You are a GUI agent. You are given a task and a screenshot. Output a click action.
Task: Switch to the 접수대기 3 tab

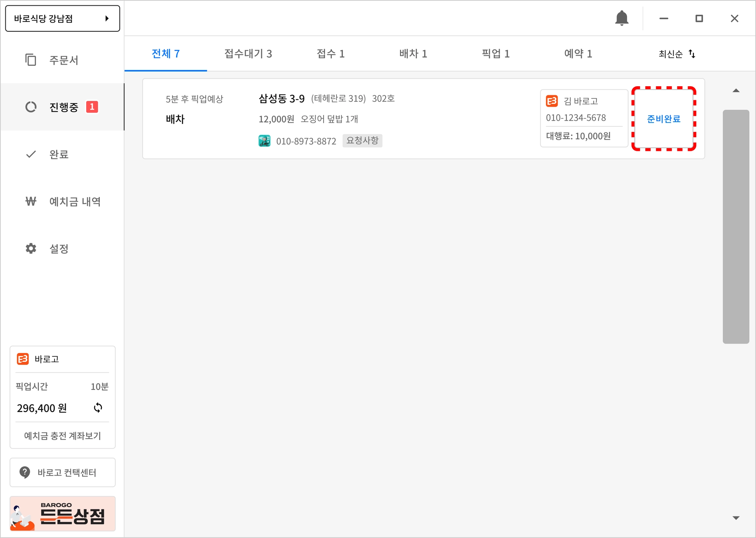pyautogui.click(x=248, y=54)
